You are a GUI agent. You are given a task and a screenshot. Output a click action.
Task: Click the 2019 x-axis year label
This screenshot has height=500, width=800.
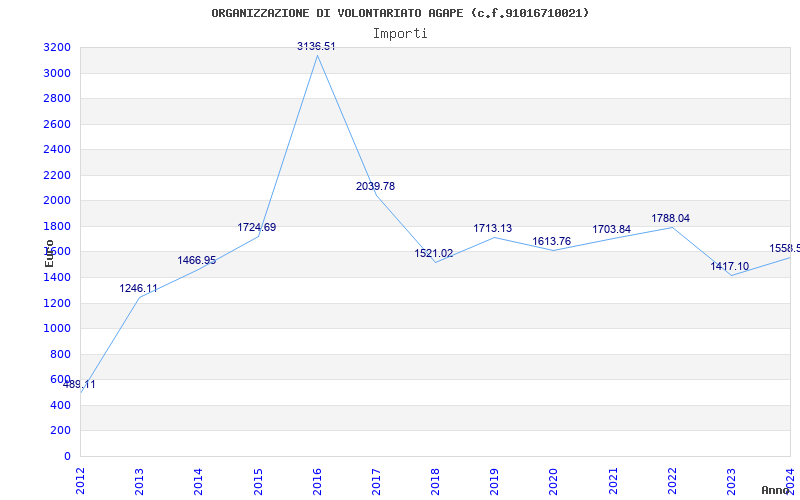coord(494,482)
